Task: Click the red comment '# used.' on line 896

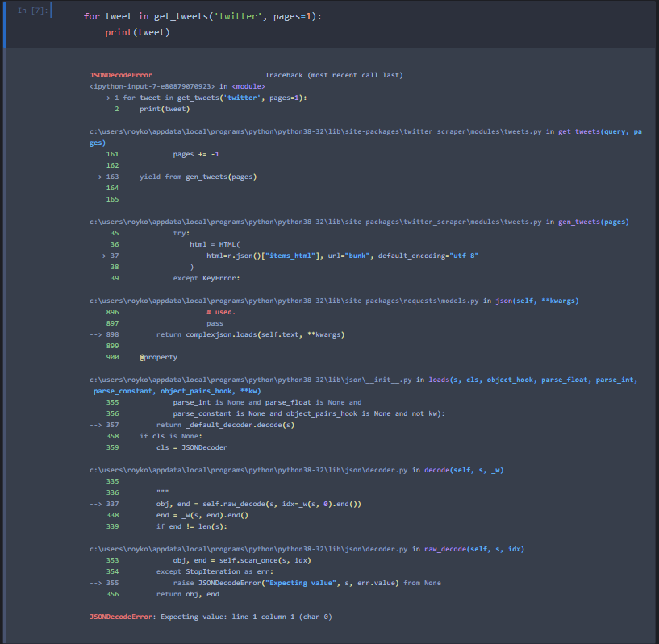Action: (221, 312)
